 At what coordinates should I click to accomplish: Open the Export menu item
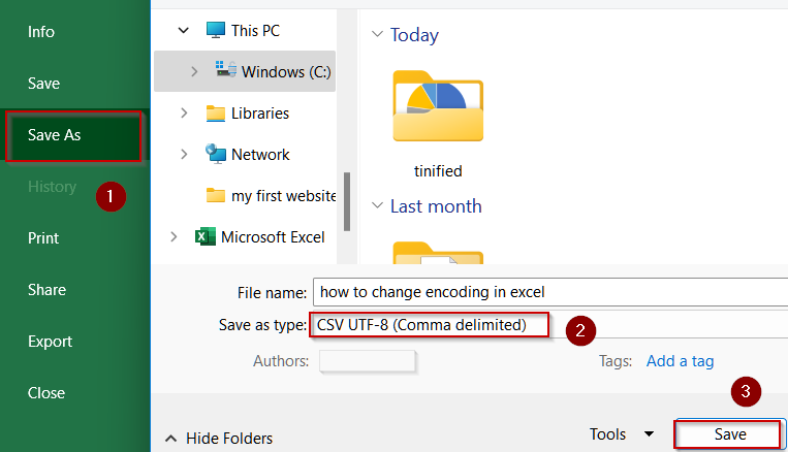(50, 341)
